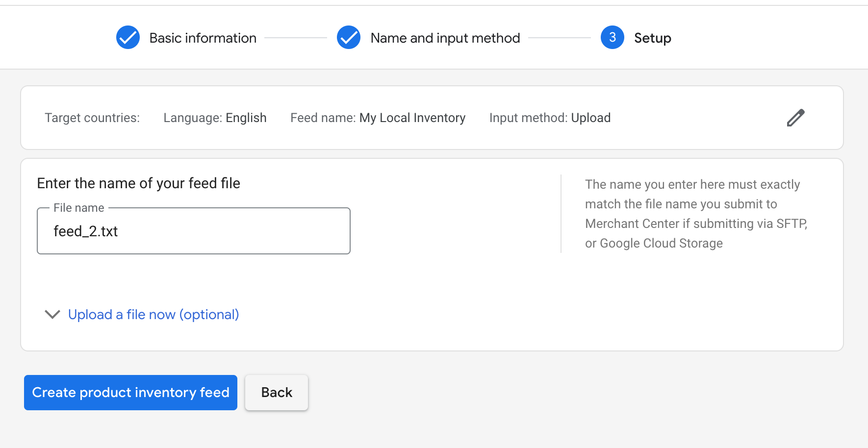Click the Target countries label
This screenshot has height=448, width=868.
tap(92, 118)
